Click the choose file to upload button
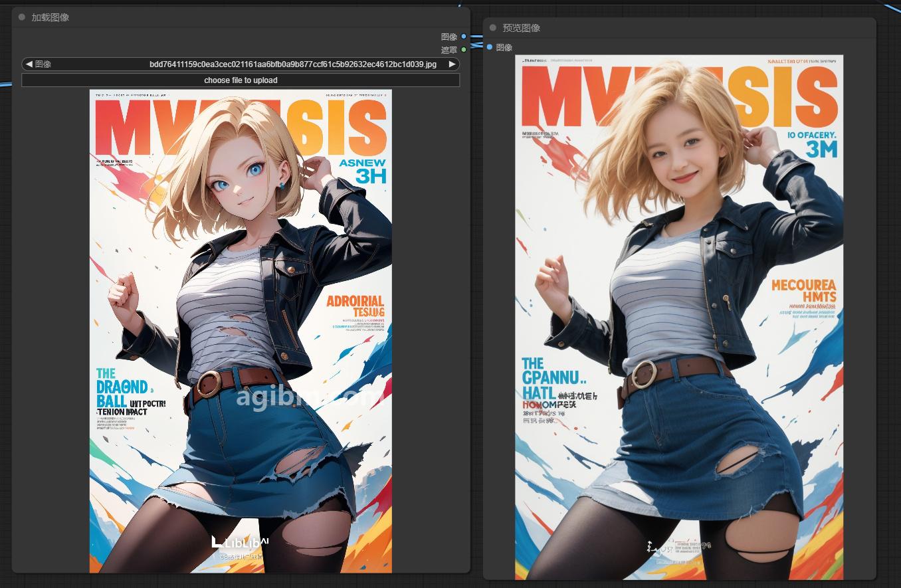Viewport: 901px width, 588px height. (x=241, y=80)
